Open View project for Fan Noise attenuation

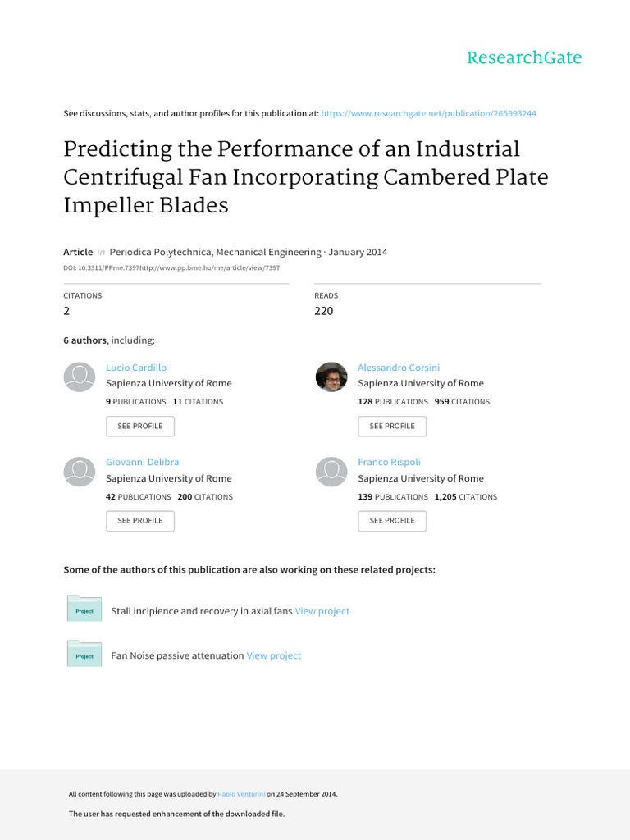click(274, 655)
